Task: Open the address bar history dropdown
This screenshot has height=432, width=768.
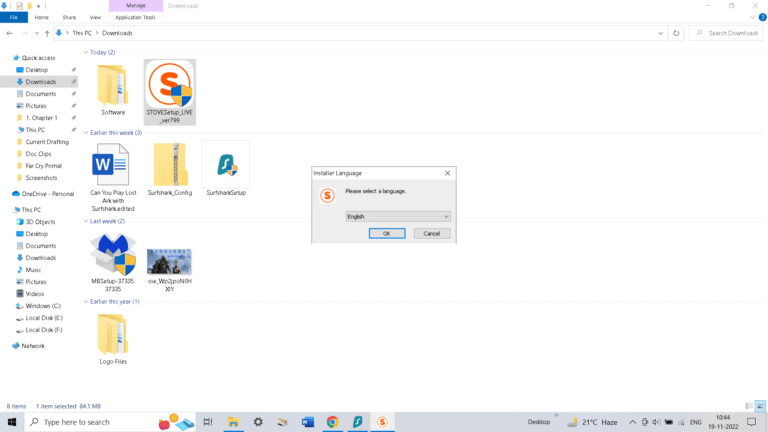Action: [x=660, y=33]
